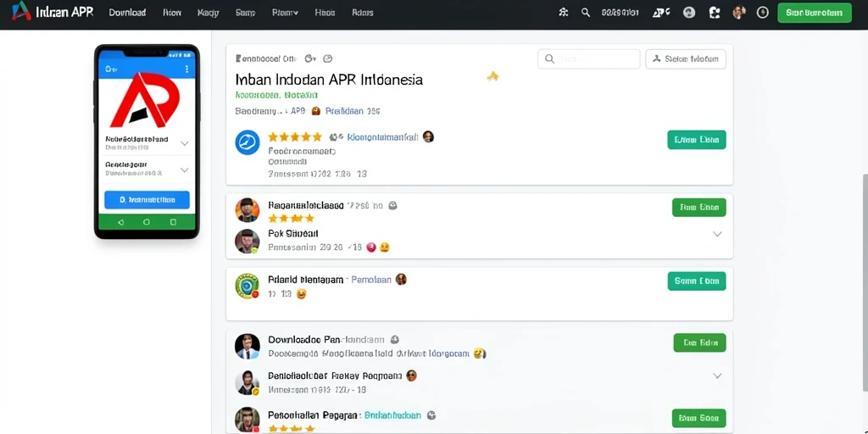The image size is (868, 434).
Task: Open the 'Hbob' navbar item
Action: click(x=325, y=13)
